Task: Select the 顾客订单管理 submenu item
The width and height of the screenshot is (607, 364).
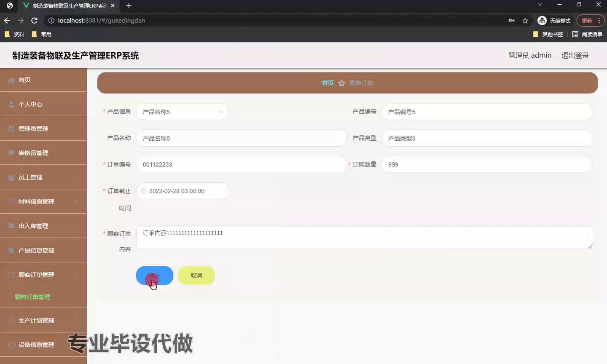Action: (33, 297)
